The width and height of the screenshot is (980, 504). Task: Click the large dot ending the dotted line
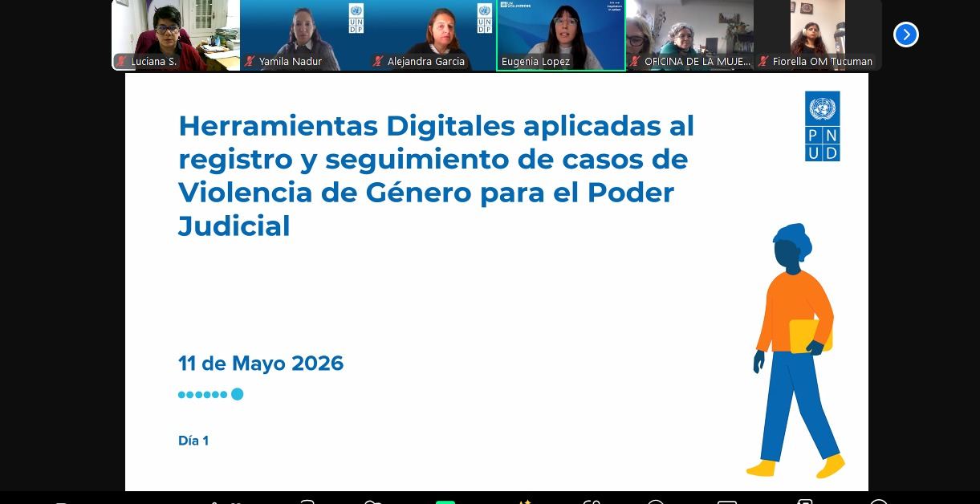237,394
